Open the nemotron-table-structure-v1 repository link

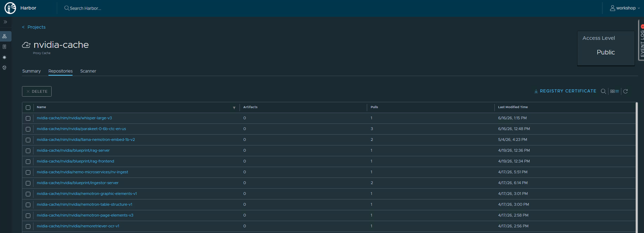pos(85,204)
